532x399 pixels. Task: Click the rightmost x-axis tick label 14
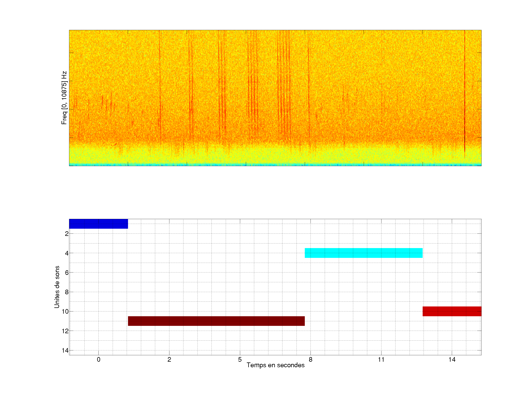tap(452, 359)
